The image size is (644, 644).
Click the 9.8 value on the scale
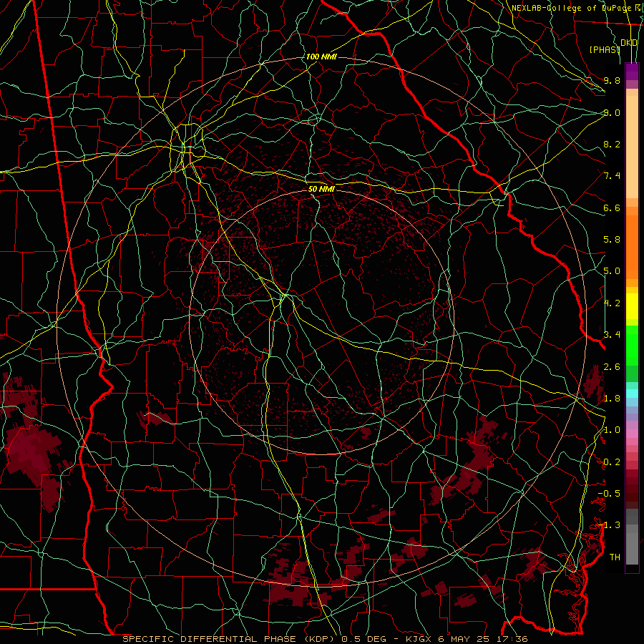[x=612, y=80]
